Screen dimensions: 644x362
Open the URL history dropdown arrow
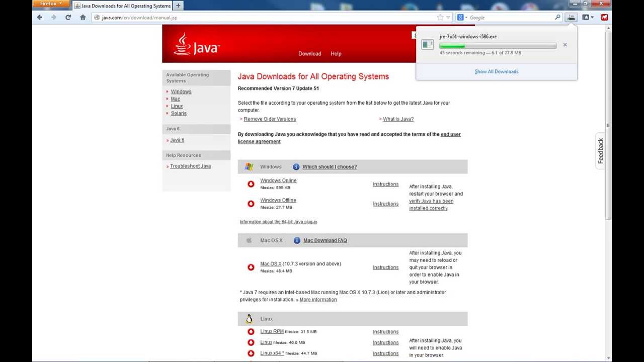click(x=449, y=18)
